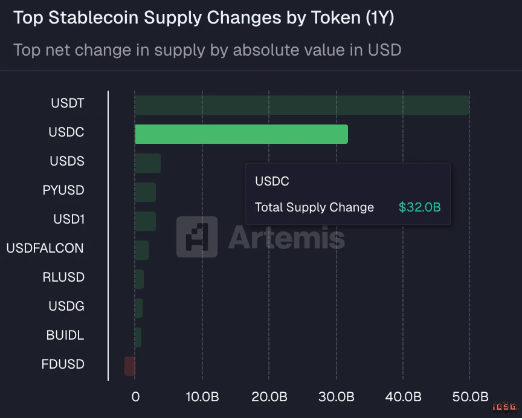This screenshot has width=522, height=420.
Task: Click the USDC axis label
Action: 66,132
